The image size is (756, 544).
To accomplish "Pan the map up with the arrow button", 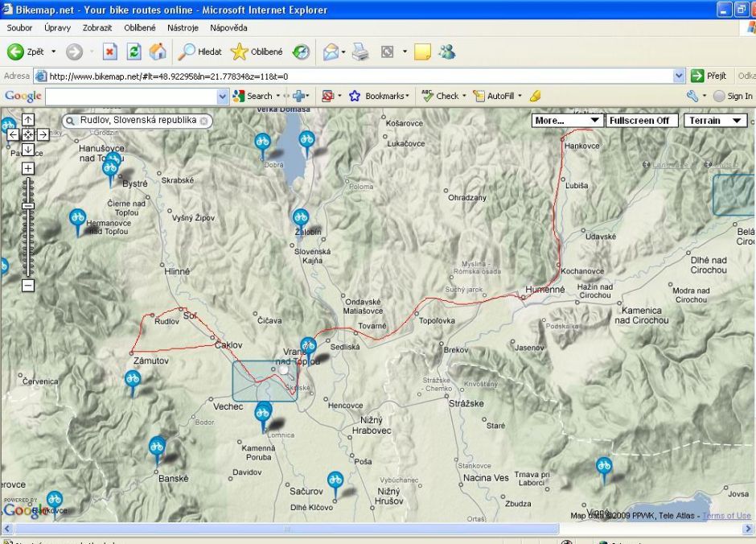I will tap(28, 120).
